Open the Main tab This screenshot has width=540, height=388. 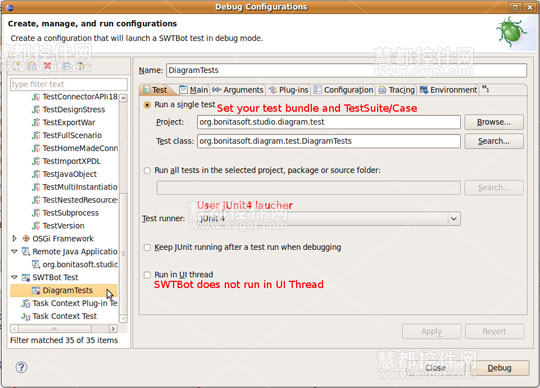pos(194,90)
